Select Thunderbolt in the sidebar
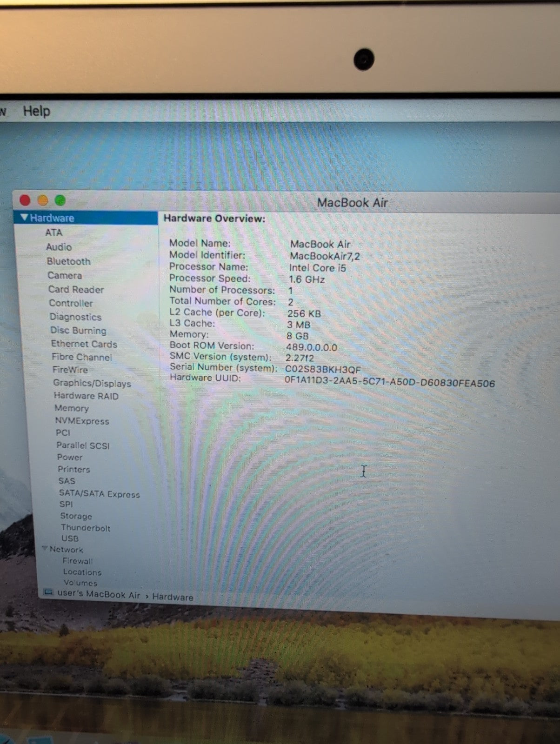560x744 pixels. tap(86, 528)
